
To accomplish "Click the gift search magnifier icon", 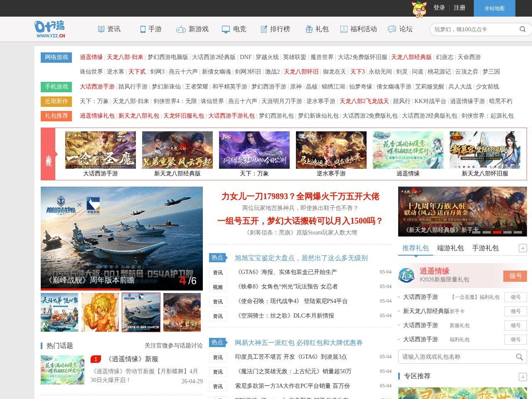I will pyautogui.click(x=519, y=357).
